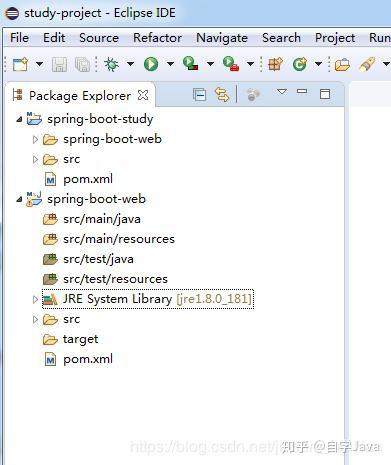Open the File menu

tap(19, 38)
